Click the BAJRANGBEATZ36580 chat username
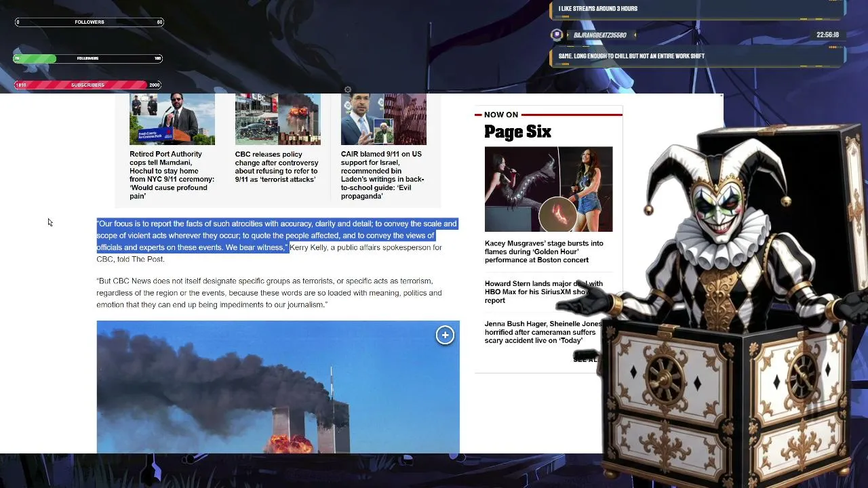 coord(601,35)
